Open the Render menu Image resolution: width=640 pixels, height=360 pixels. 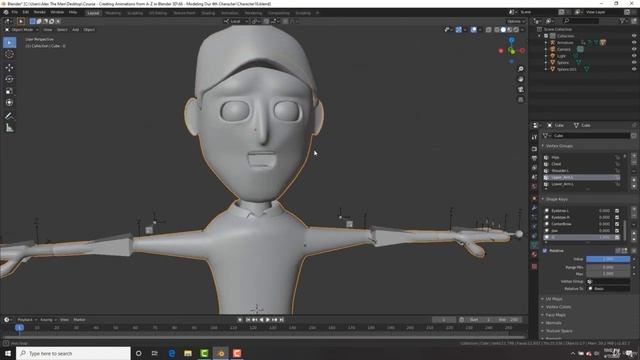40,12
